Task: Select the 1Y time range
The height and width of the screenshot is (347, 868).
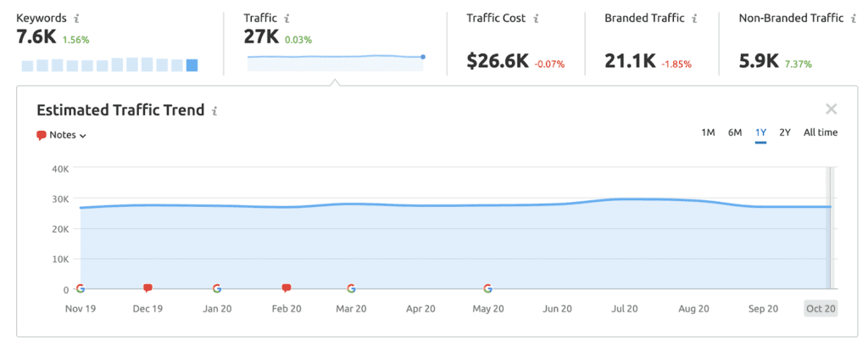Action: pyautogui.click(x=760, y=132)
